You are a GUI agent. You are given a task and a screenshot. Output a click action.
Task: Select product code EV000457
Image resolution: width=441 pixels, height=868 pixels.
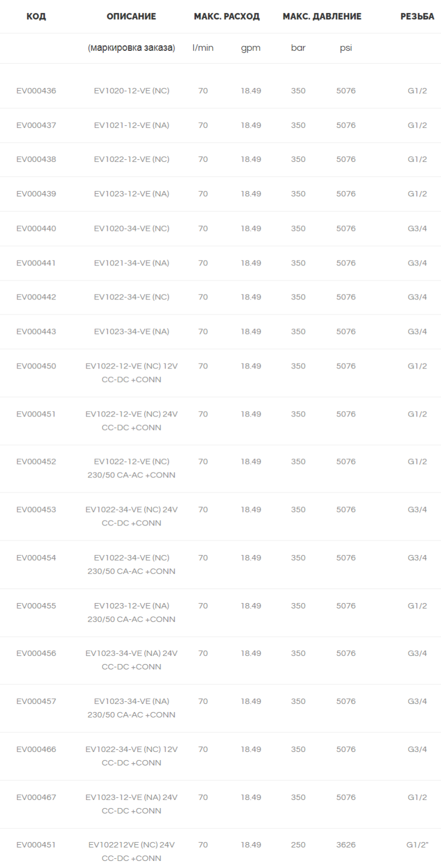coord(36,701)
